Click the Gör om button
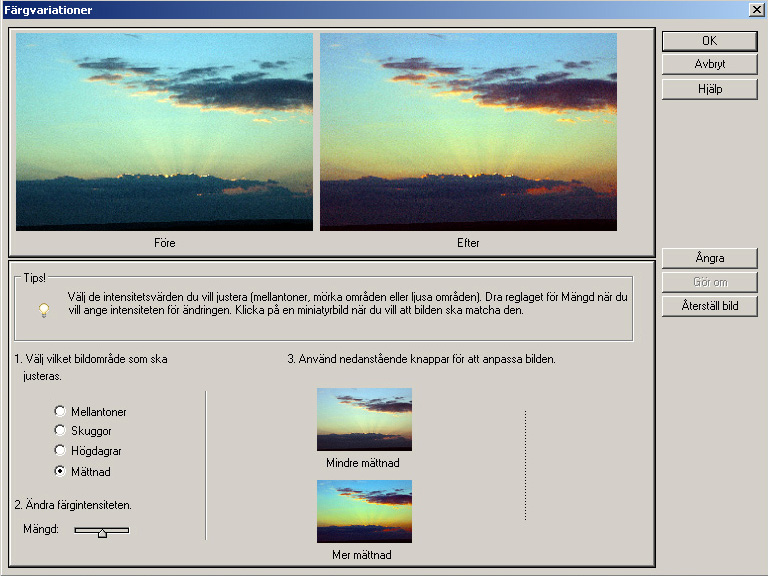 click(709, 282)
